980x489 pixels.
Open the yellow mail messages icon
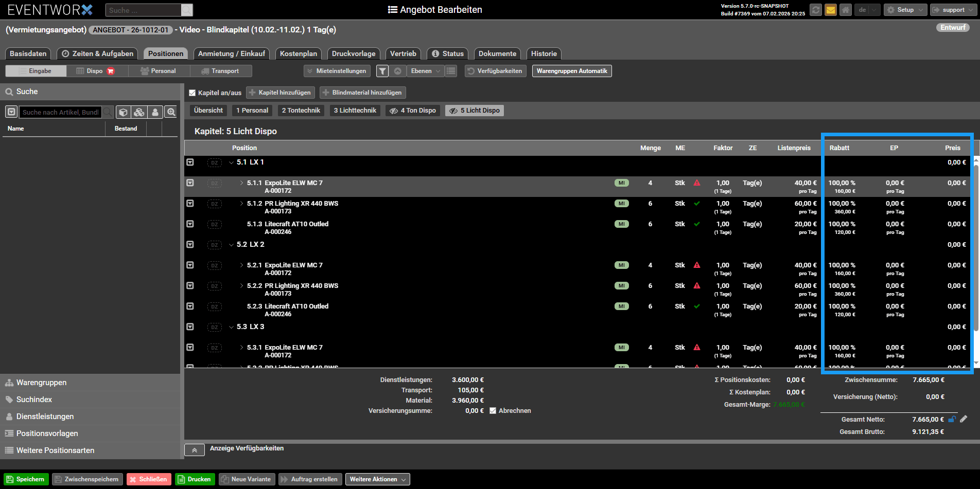point(830,10)
